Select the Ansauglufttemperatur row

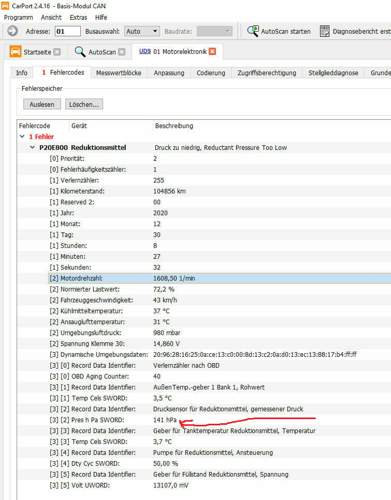[x=204, y=322]
